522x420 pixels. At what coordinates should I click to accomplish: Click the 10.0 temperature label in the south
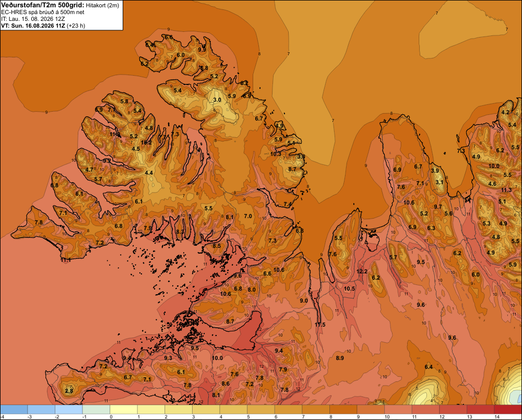[x=217, y=358]
